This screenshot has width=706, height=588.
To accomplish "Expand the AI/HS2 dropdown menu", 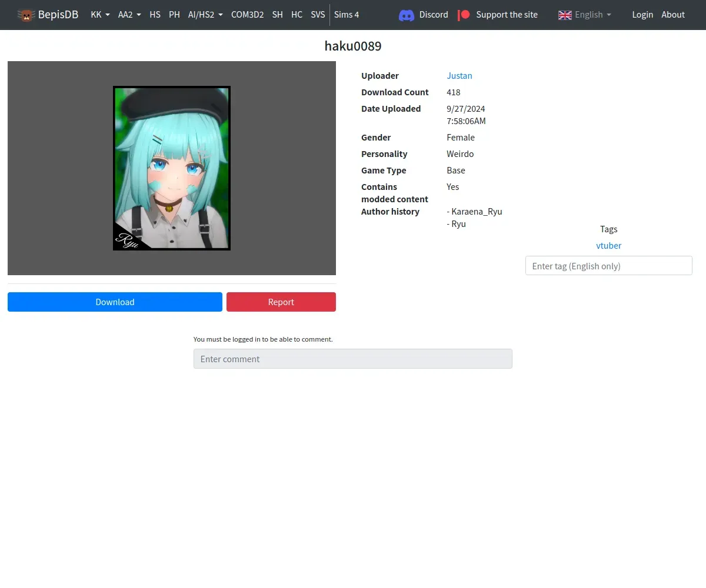I will point(205,15).
